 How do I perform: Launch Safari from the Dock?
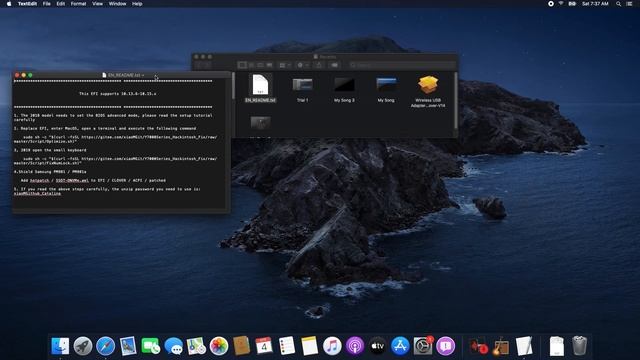click(x=106, y=346)
